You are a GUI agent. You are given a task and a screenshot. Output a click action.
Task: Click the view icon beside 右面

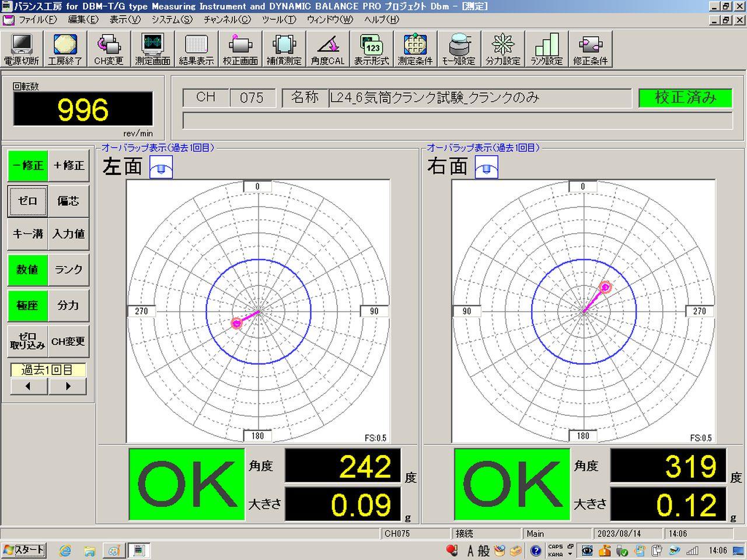[x=486, y=167]
